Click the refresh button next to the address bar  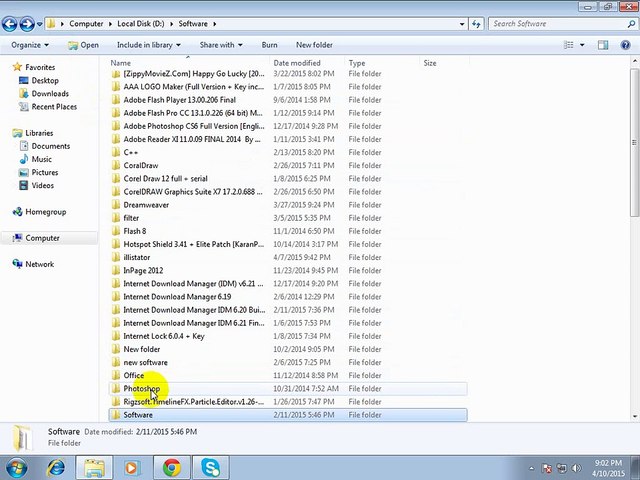(476, 24)
